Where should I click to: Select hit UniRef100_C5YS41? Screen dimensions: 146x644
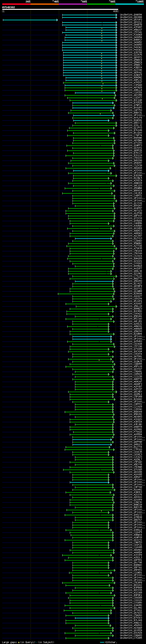(131, 32)
